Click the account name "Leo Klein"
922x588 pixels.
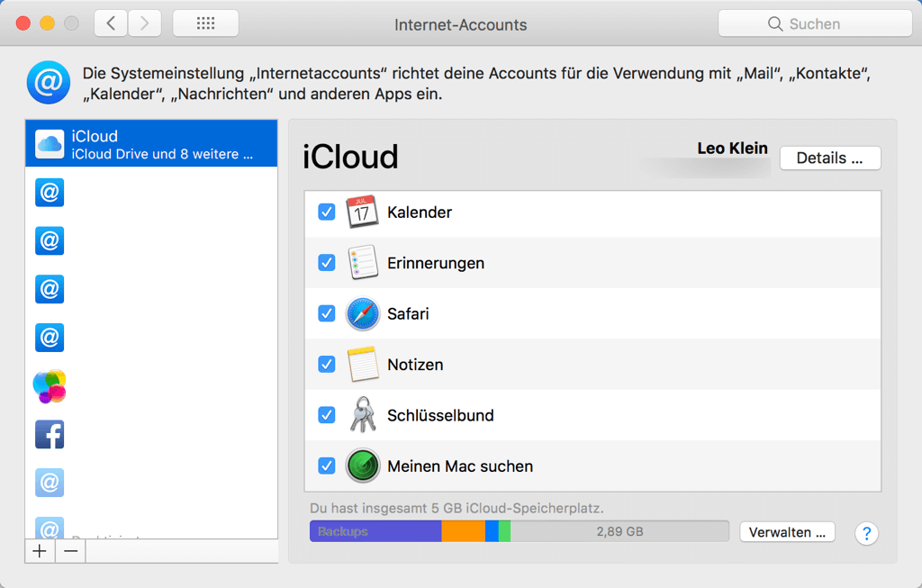click(732, 149)
